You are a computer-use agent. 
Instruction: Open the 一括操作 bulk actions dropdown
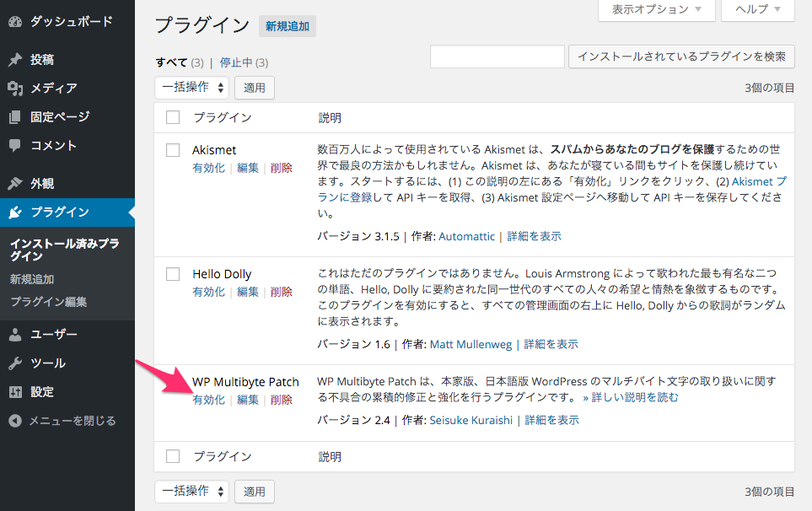[x=191, y=87]
